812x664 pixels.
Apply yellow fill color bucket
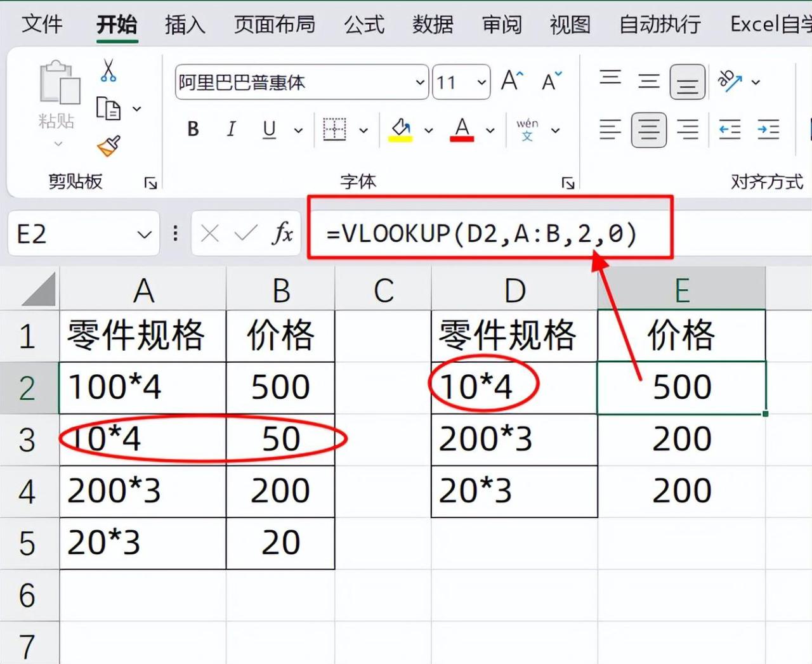(400, 129)
